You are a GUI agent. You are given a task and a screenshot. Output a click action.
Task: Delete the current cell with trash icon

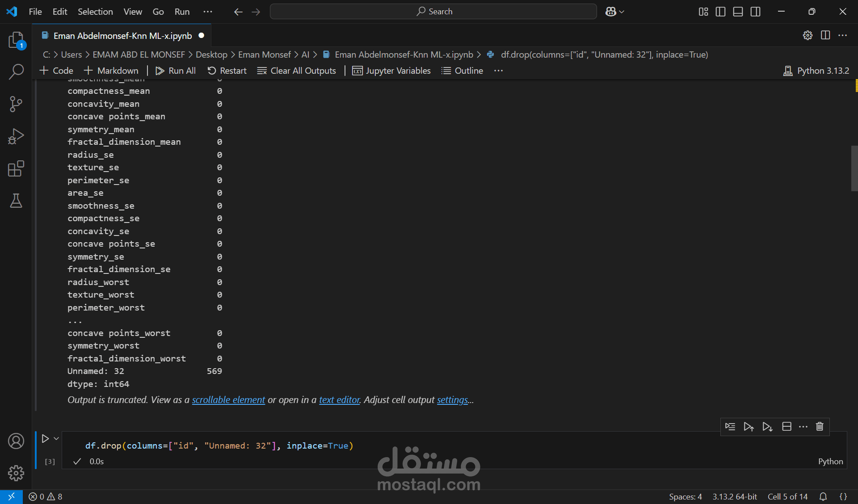point(820,427)
